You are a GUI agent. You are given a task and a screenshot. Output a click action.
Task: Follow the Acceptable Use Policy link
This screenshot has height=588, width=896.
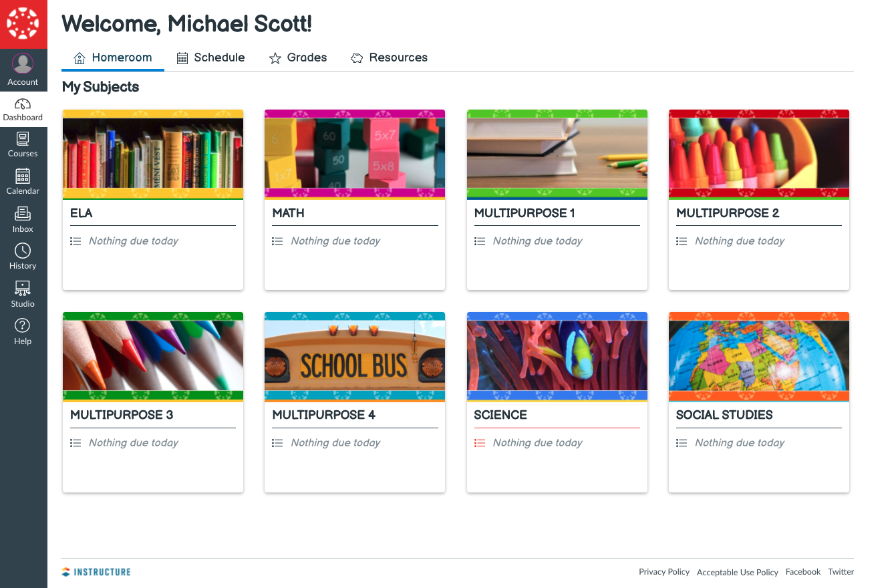click(x=737, y=572)
